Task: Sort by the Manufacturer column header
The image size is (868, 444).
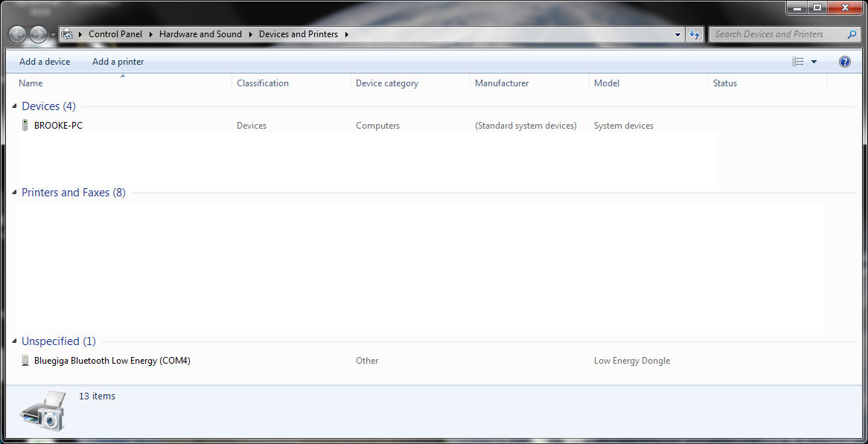Action: click(x=502, y=83)
